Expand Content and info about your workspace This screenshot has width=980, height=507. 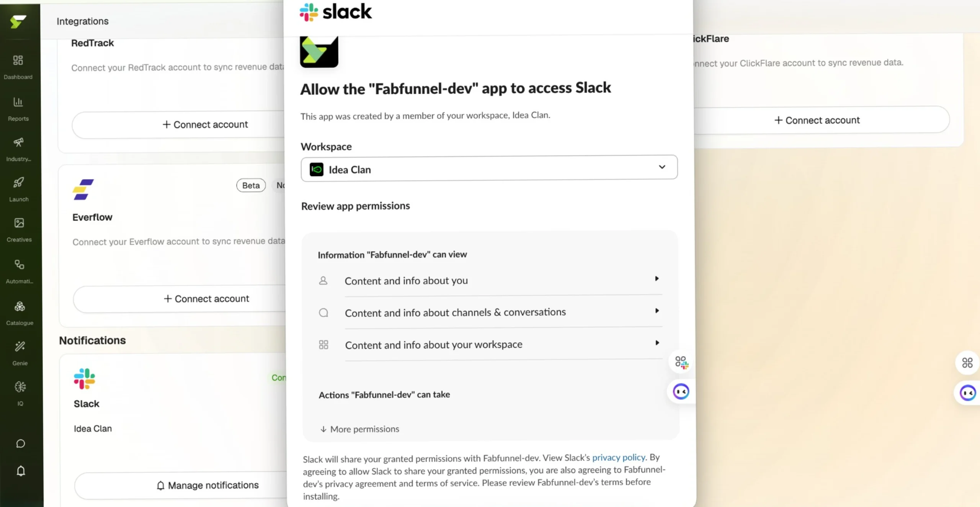tap(490, 345)
